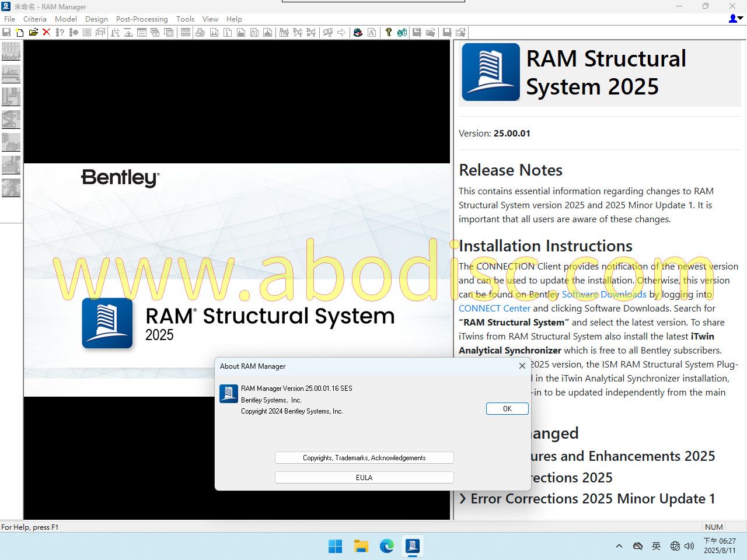
Task: Open the foundation module icon sixth in sidebar
Action: click(11, 165)
